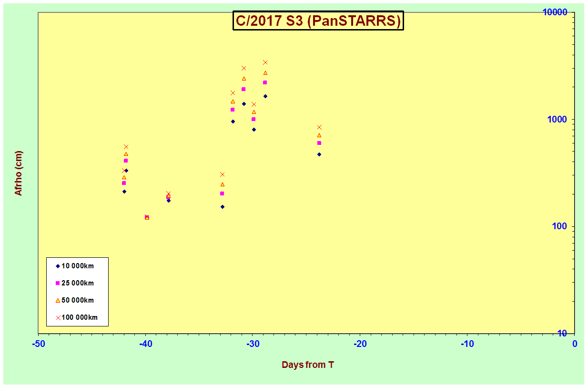Click the red cross legend marker
The image size is (588, 386).
58,317
